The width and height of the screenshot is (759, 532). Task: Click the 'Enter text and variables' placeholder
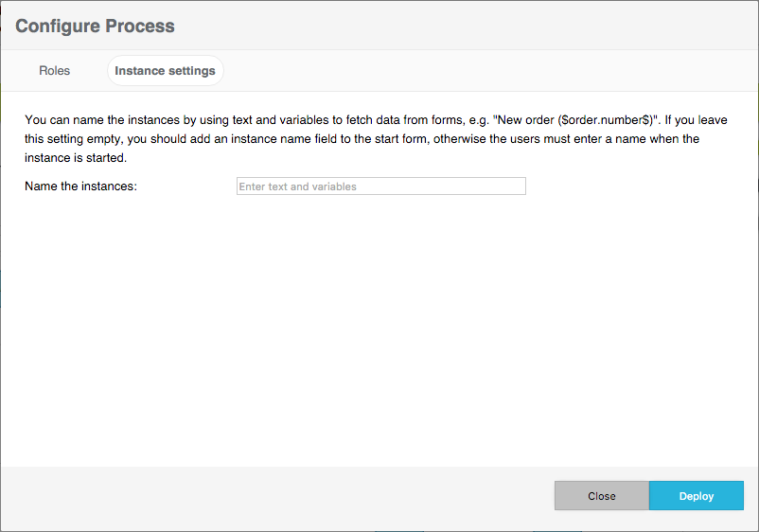[x=298, y=186]
